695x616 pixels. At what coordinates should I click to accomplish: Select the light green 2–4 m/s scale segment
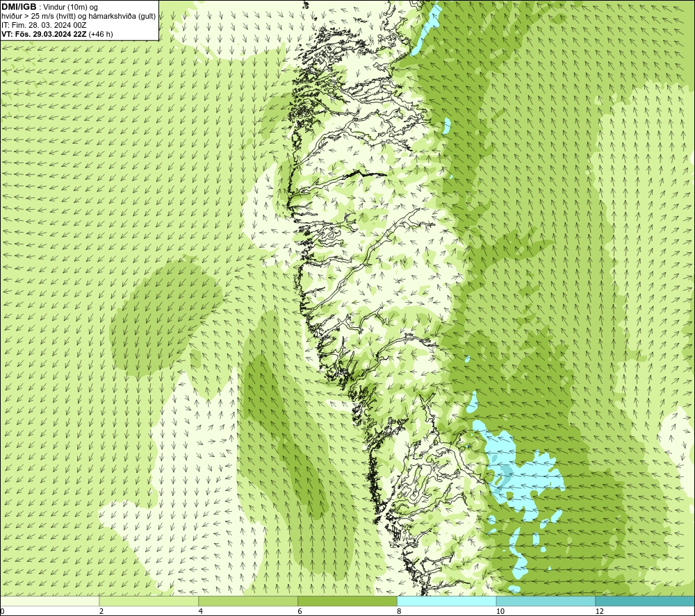click(x=149, y=601)
